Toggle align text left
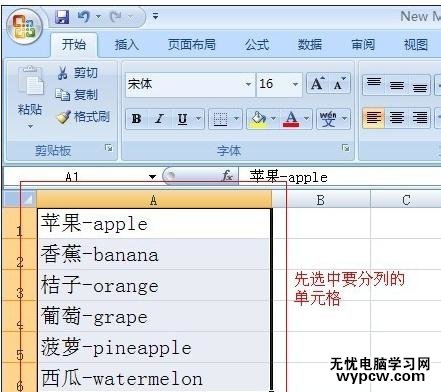This screenshot has width=441, height=392. coord(374,118)
